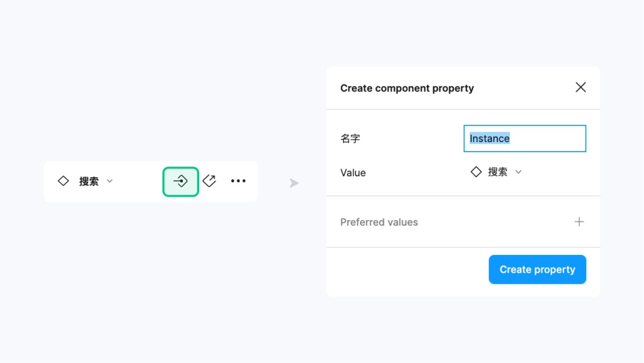The image size is (644, 363).
Task: Click the 搜索 instance name in the left bar
Action: (89, 181)
